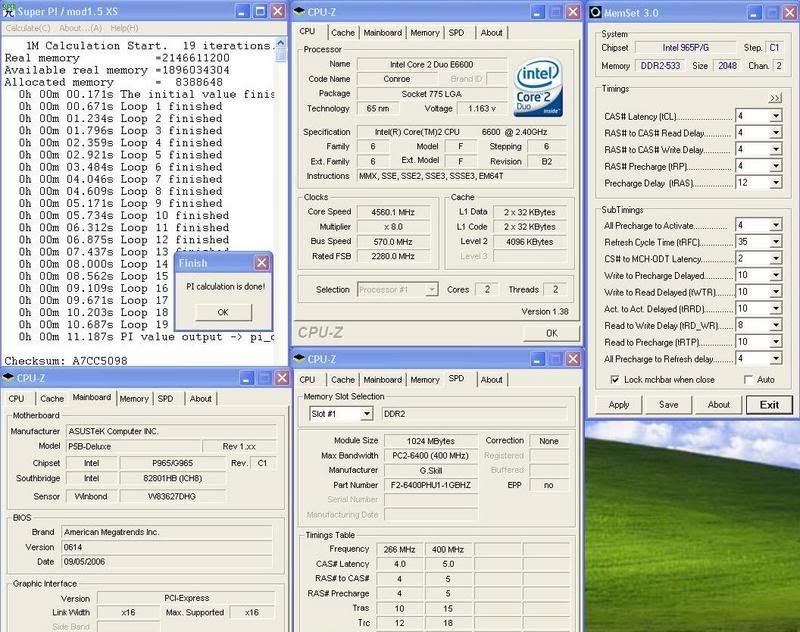The height and width of the screenshot is (632, 800).
Task: Open the All Precharge to Refresh delay dropdown
Action: click(x=776, y=359)
